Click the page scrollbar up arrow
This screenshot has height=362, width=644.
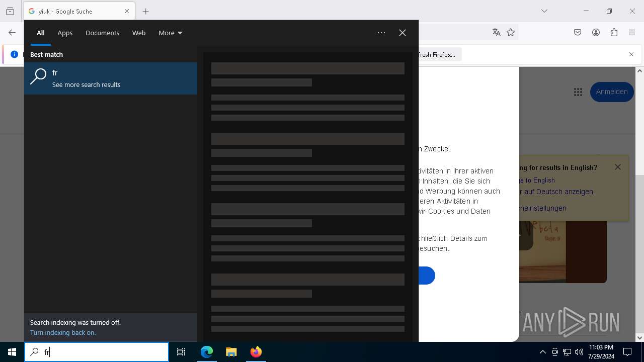tap(640, 71)
